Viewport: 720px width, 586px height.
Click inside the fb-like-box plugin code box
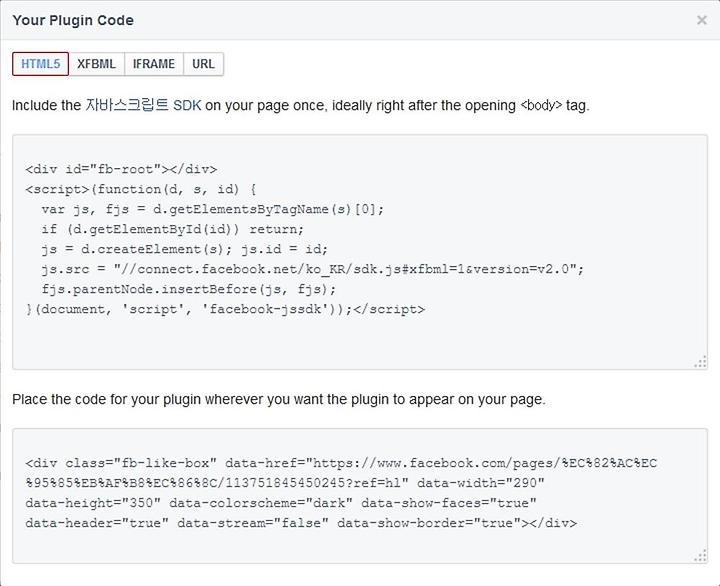coord(360,496)
